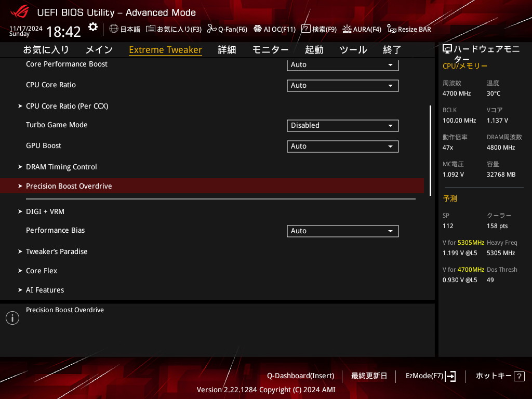Click EzMode(F7) label

[x=424, y=376]
